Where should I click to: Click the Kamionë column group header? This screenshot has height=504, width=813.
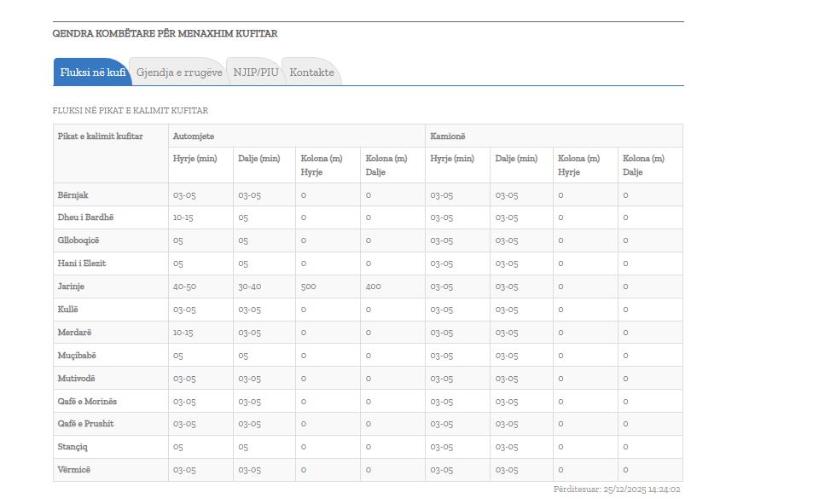click(448, 136)
